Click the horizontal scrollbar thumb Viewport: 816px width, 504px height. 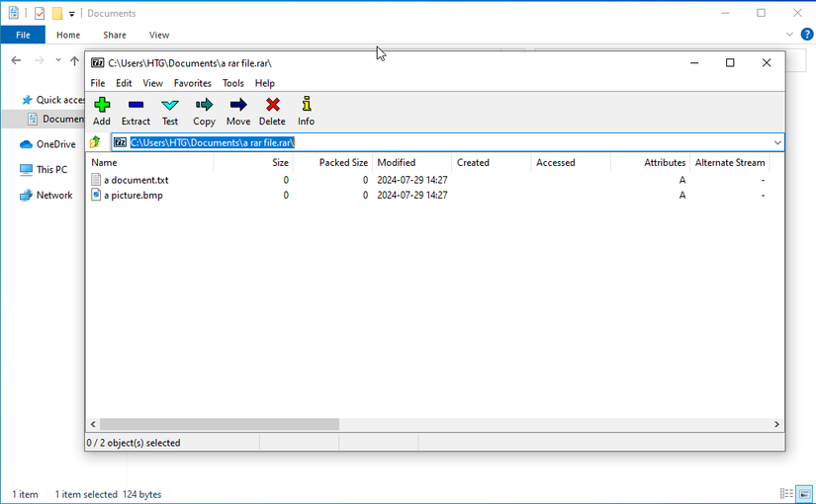(x=220, y=424)
